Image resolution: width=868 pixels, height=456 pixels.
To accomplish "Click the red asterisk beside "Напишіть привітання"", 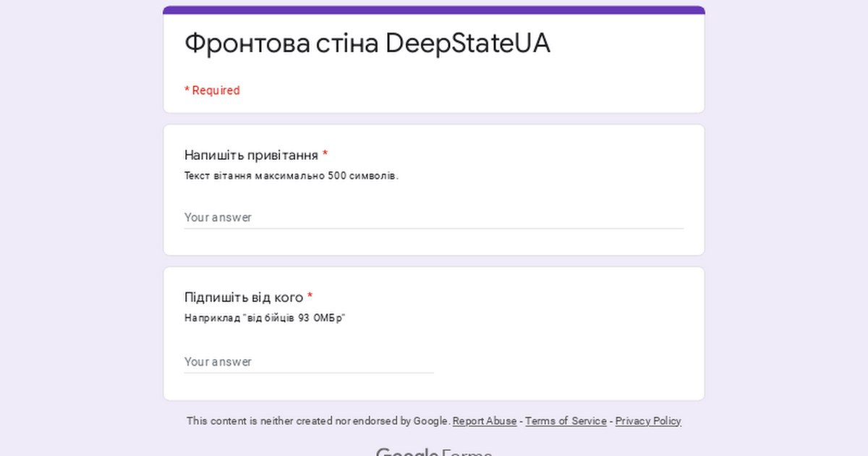I will point(325,155).
